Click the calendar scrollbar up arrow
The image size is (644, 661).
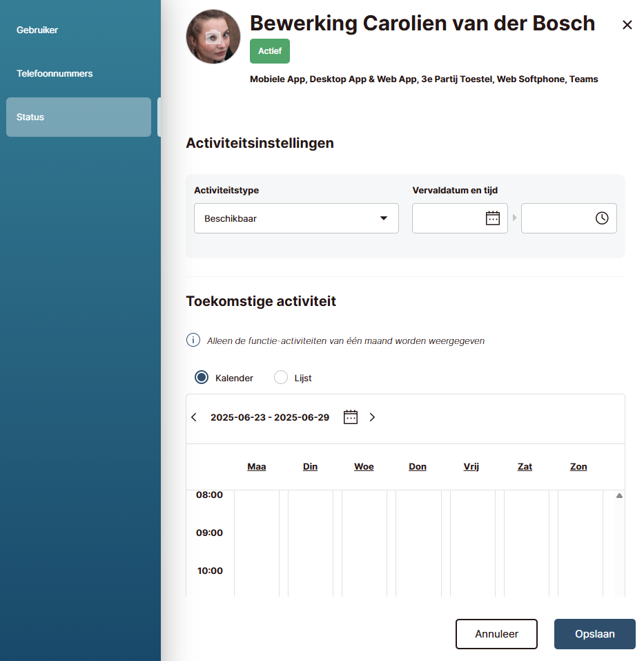click(x=619, y=496)
